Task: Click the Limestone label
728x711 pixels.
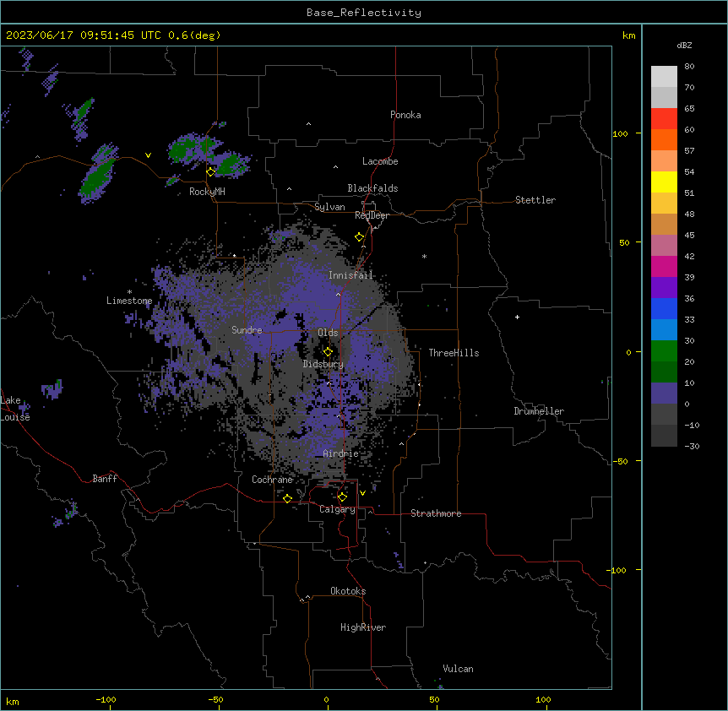Action: pos(129,301)
